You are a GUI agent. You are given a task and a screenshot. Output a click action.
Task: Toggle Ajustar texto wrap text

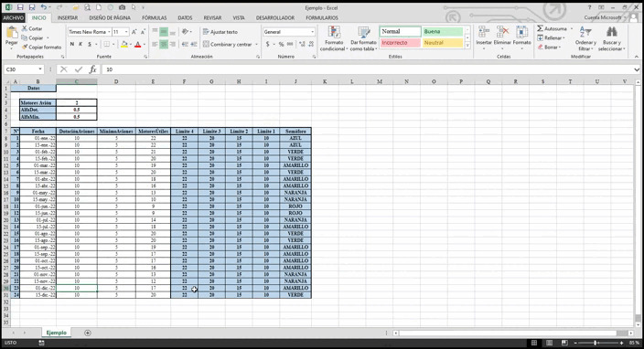[x=220, y=32]
